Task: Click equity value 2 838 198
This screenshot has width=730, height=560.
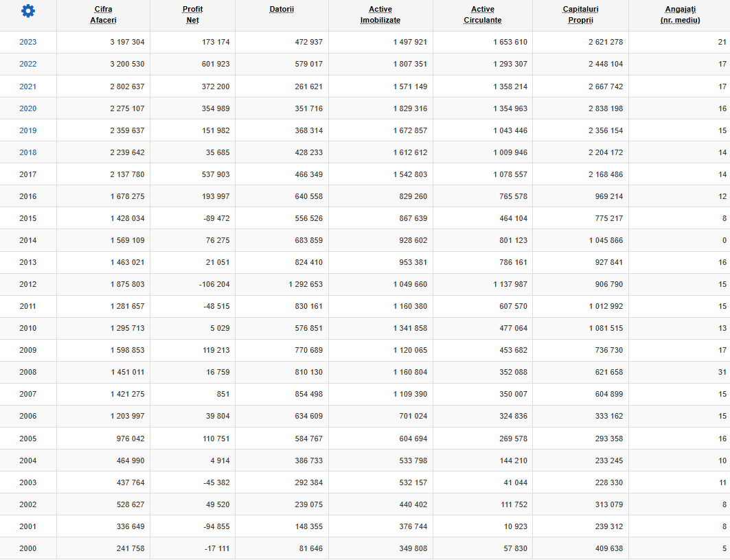Action: click(606, 108)
